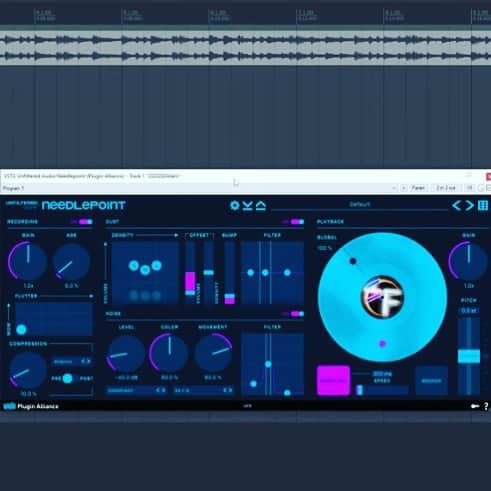
Task: Click the Panel button in plugin window header
Action: click(x=418, y=188)
